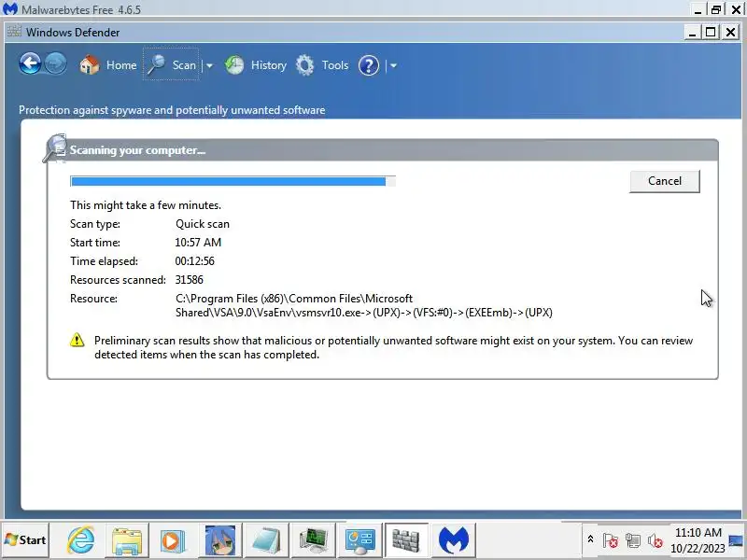Click the scan progress bar
This screenshot has height=560, width=747.
tap(233, 181)
